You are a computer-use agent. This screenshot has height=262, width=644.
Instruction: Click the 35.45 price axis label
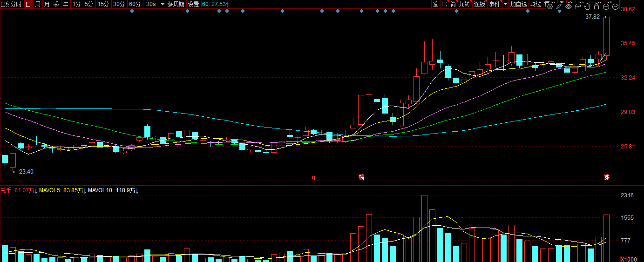tap(628, 44)
